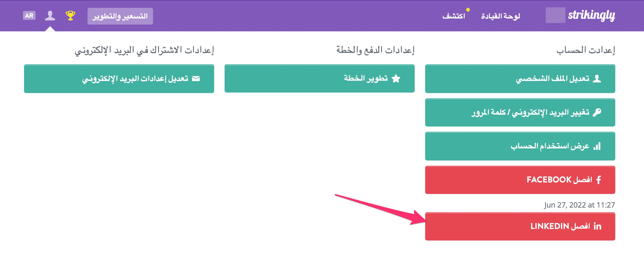
Task: Click the AR language selector badge
Action: [x=29, y=16]
